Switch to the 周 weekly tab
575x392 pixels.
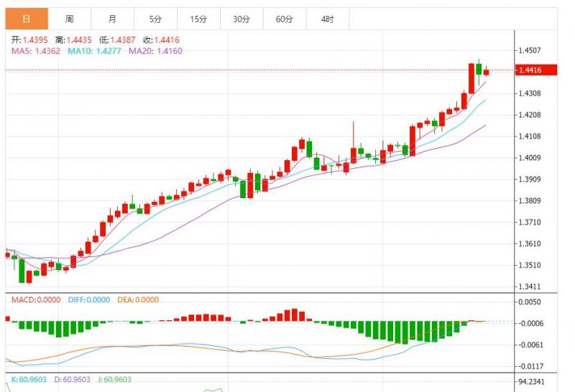coord(69,19)
